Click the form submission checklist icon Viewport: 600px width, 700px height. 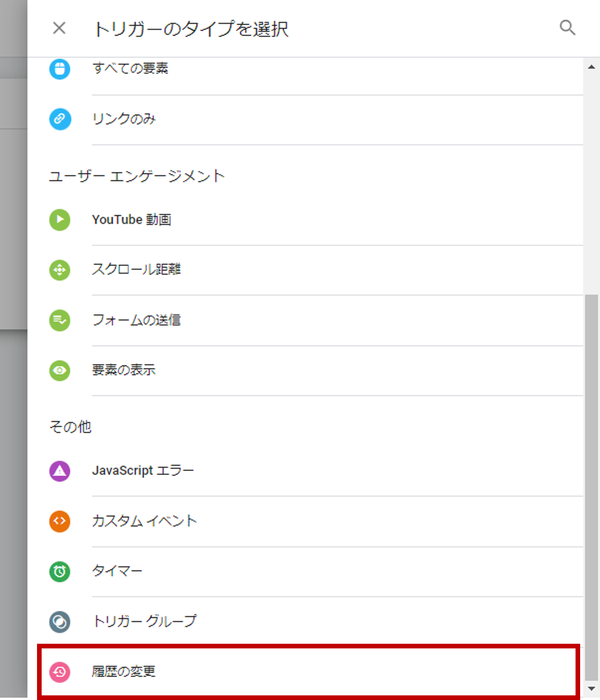(x=60, y=320)
